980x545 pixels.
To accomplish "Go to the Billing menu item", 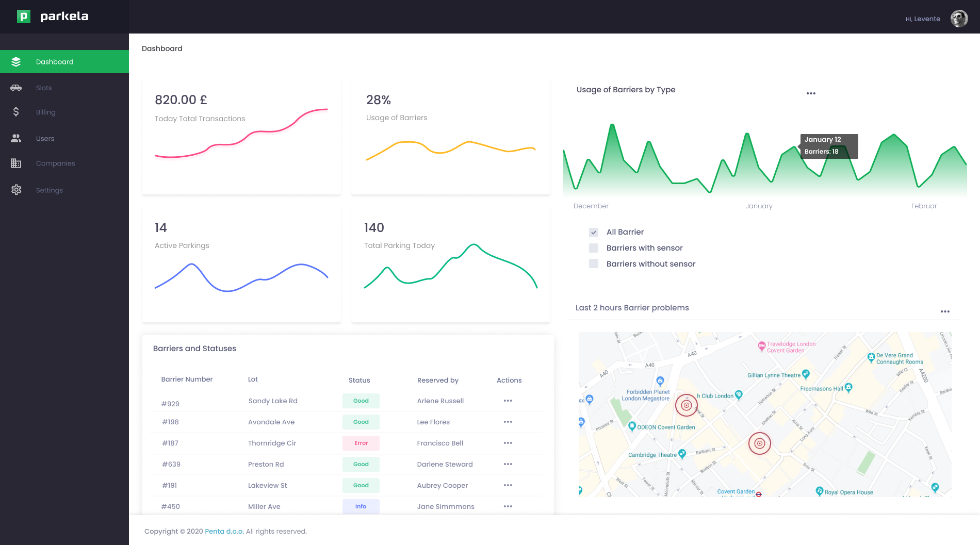I will [45, 112].
